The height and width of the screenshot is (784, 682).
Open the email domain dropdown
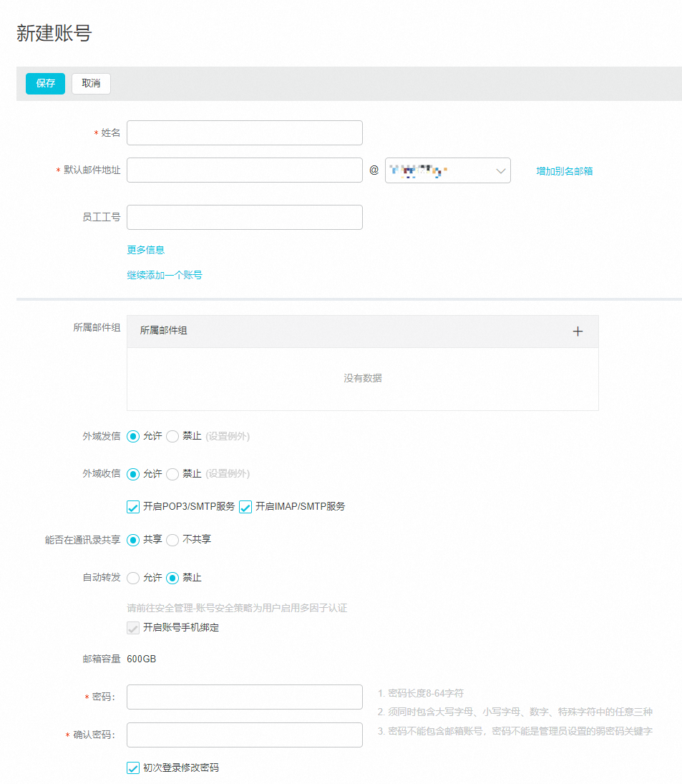pyautogui.click(x=447, y=171)
